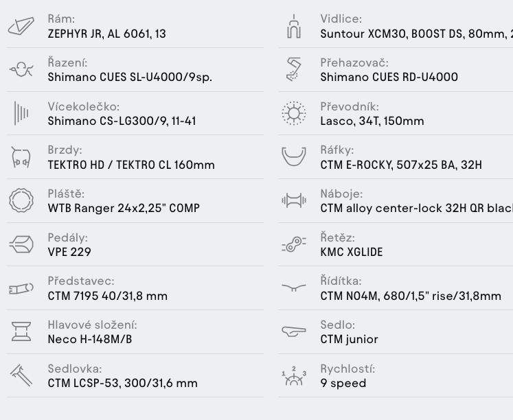This screenshot has height=420, width=513.
Task: Click the chain link icon beside Řetěz
Action: [294, 244]
